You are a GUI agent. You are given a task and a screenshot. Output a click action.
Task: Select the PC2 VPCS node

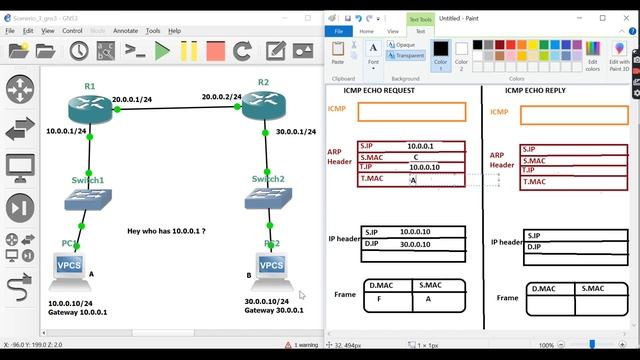pyautogui.click(x=272, y=271)
